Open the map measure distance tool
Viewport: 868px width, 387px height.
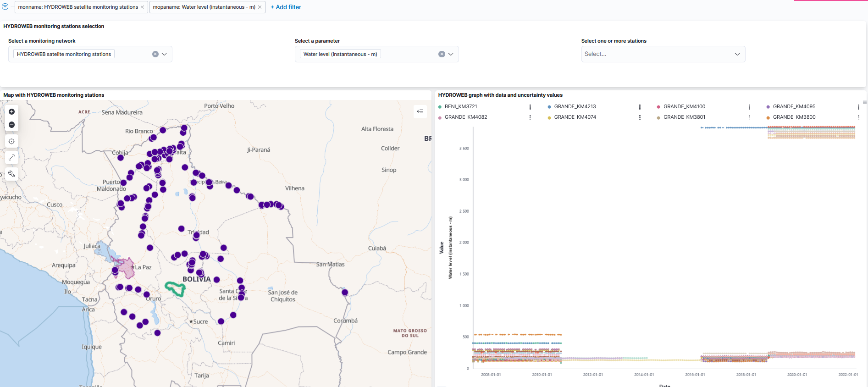[x=11, y=157]
